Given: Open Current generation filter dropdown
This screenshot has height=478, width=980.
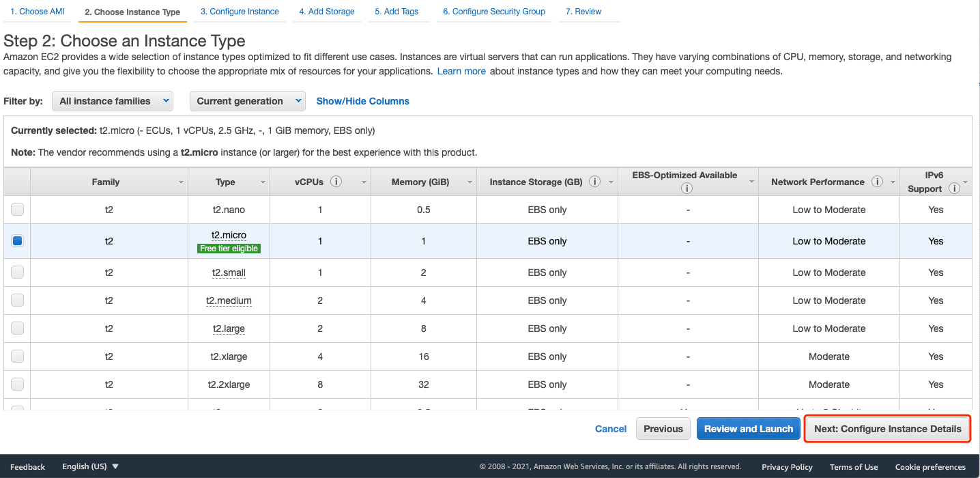Looking at the screenshot, I should pos(248,101).
